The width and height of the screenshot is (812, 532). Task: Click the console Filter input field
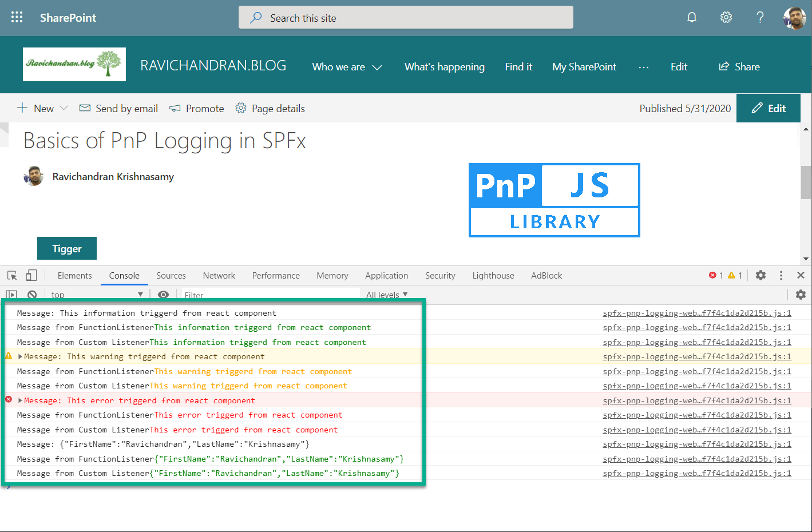269,295
